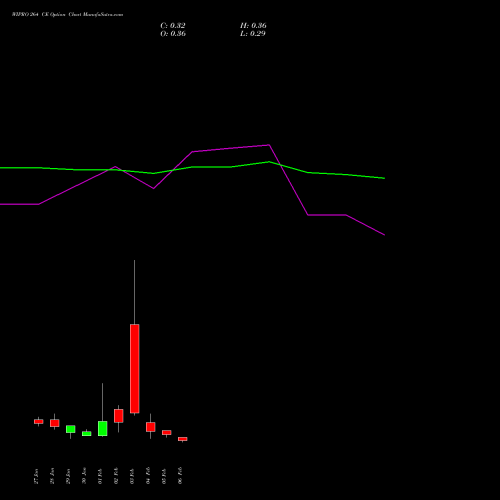The image size is (500, 500).
Task: Click the high value 'H: 0.36'
Action: 253,26
